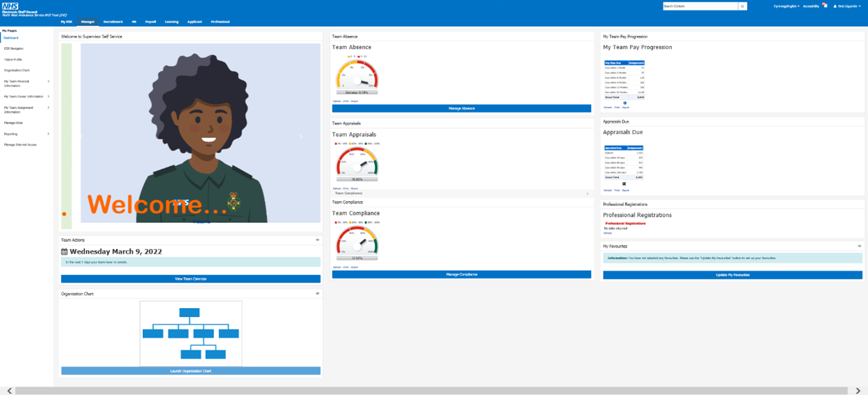Switch to the Applicant tab

pyautogui.click(x=194, y=21)
